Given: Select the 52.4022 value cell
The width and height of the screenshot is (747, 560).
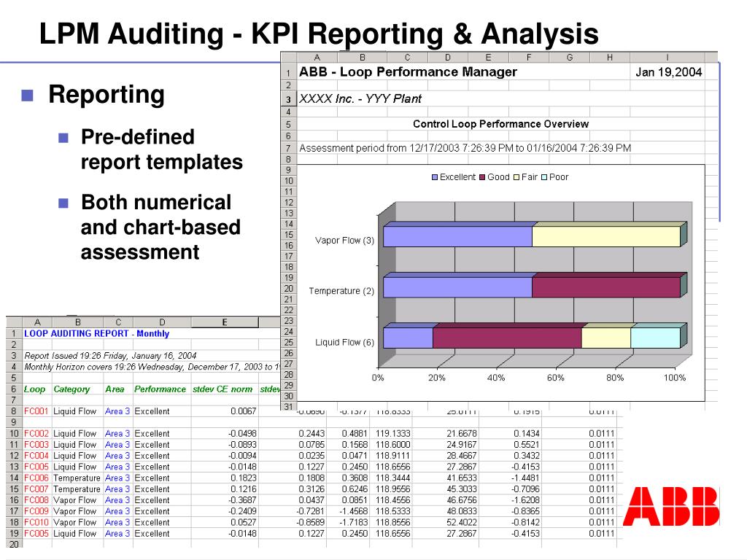Looking at the screenshot, I should [x=461, y=522].
